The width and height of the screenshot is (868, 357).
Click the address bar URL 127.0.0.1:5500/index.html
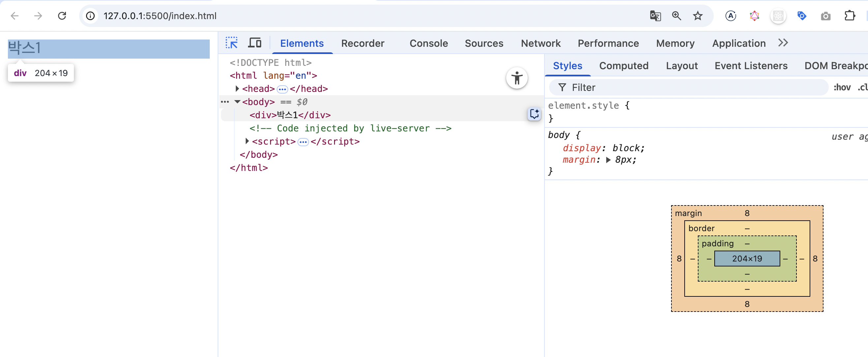(160, 16)
